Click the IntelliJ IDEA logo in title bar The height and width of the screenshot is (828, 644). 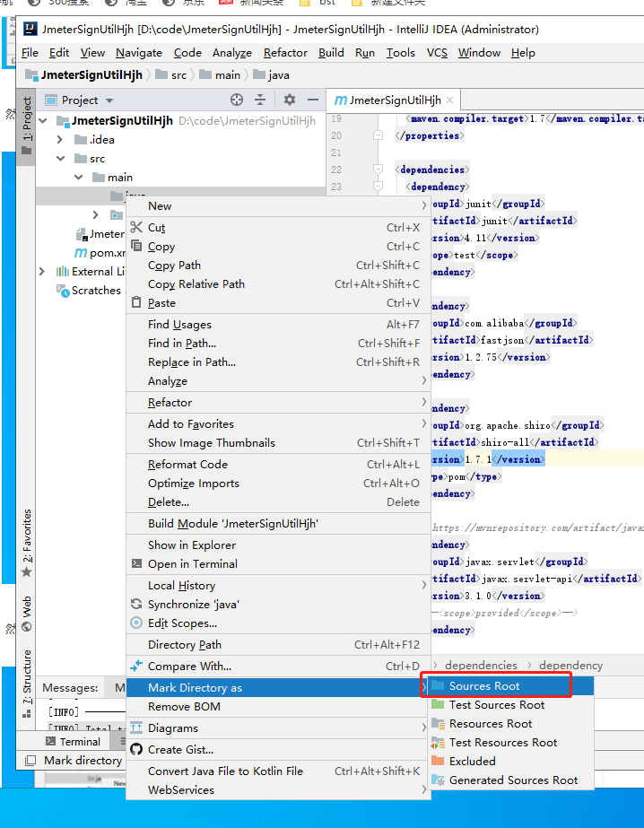[30, 29]
